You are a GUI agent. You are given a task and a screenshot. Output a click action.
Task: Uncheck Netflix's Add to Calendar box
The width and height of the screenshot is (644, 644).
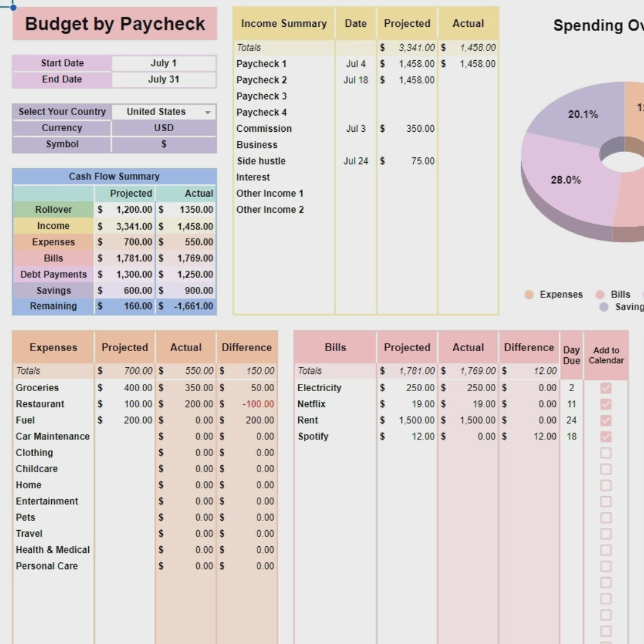coord(606,404)
